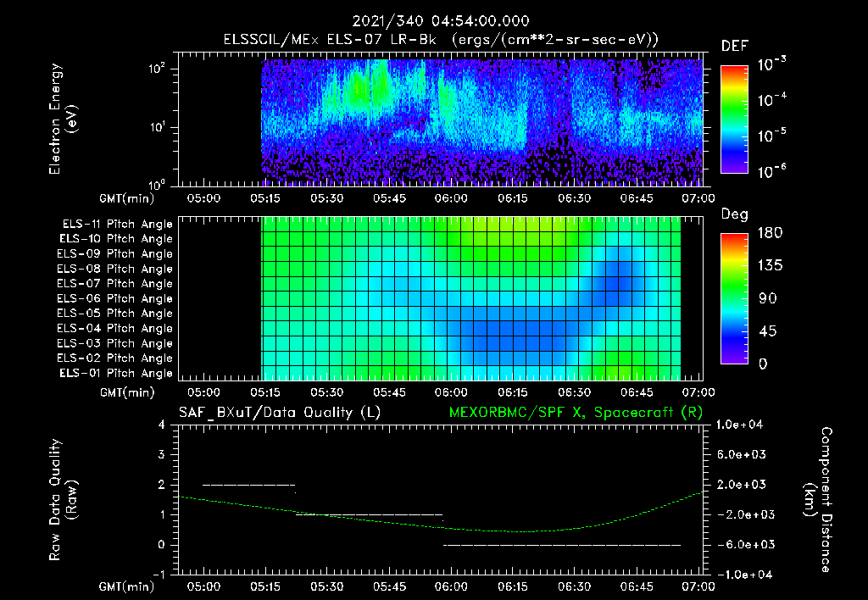Select the ELS-04 Pitch Angle row label
This screenshot has height=600, width=868.
tap(114, 328)
